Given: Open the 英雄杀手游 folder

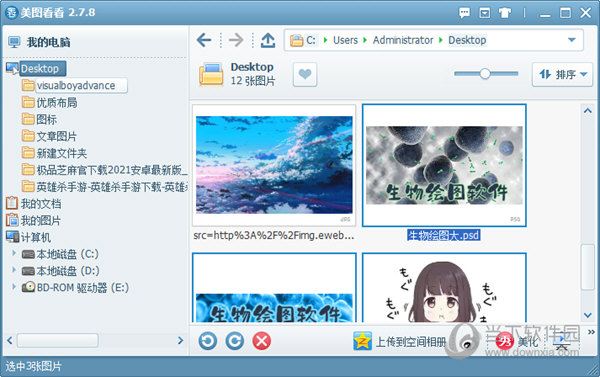Looking at the screenshot, I should point(104,186).
